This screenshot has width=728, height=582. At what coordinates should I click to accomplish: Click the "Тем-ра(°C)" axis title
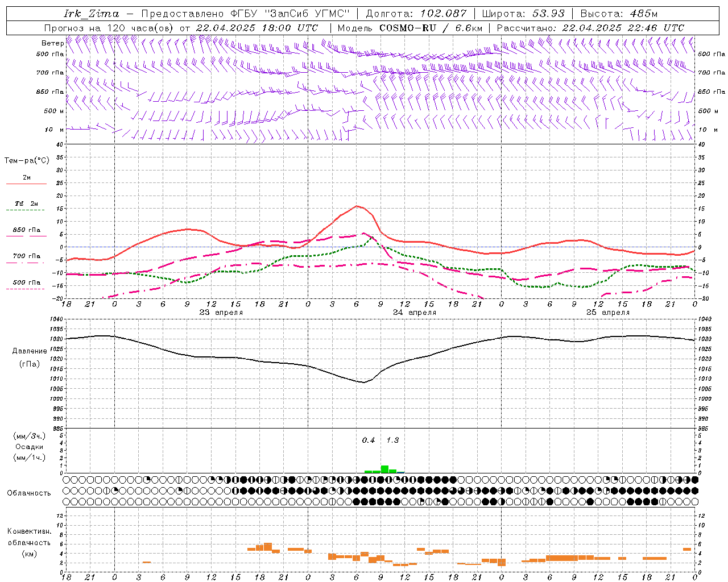pos(27,161)
